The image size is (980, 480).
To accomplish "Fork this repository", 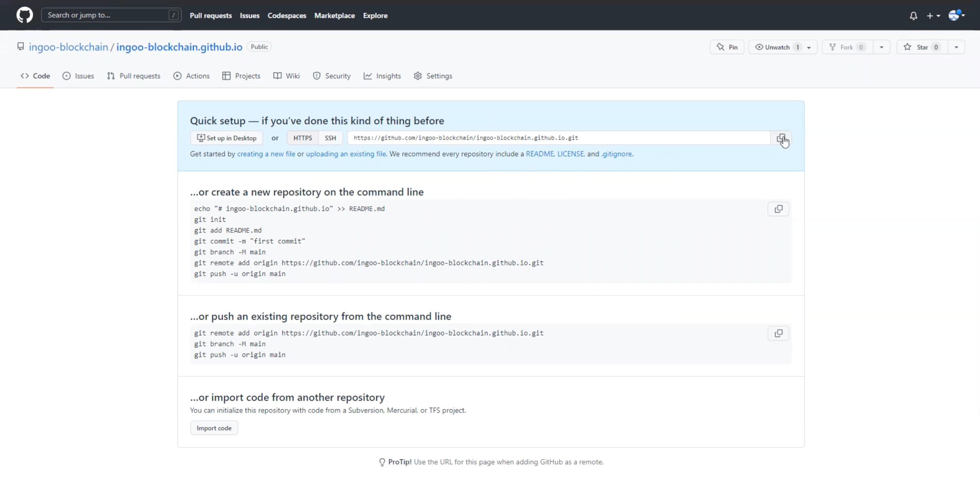I will (847, 47).
